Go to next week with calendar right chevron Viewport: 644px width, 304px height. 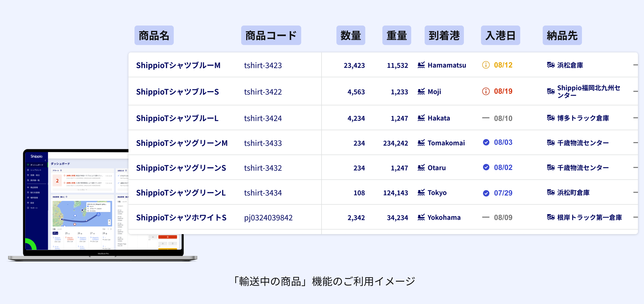coord(111,229)
